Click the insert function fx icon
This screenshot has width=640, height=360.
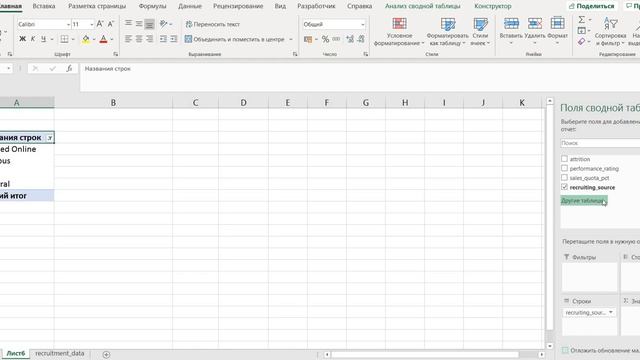69,69
